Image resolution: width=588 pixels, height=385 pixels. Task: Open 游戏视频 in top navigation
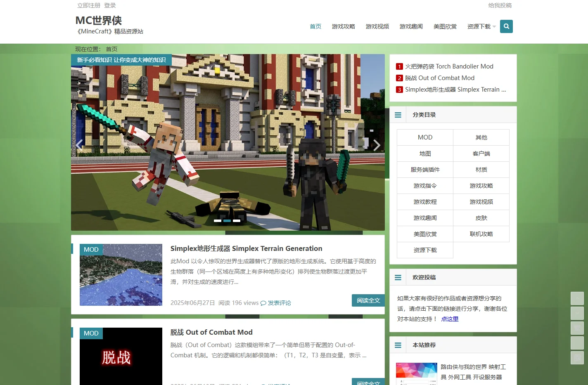377,26
